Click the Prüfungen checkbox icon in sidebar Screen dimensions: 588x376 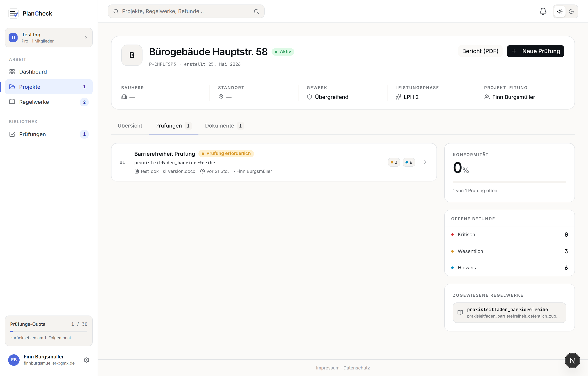pyautogui.click(x=12, y=134)
